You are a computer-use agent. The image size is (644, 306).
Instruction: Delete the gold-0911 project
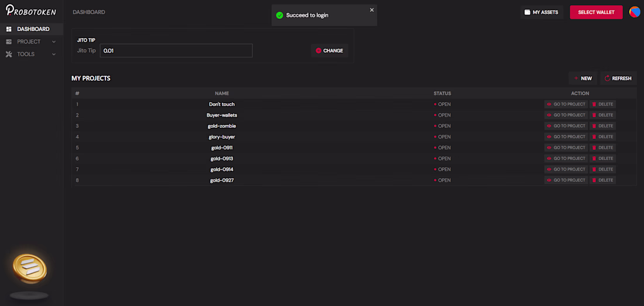coord(602,148)
